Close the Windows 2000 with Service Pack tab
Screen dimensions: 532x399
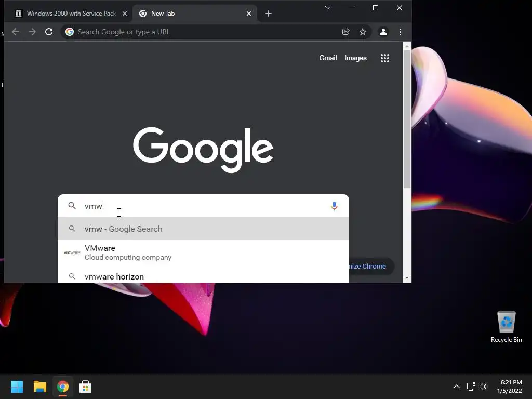point(125,14)
